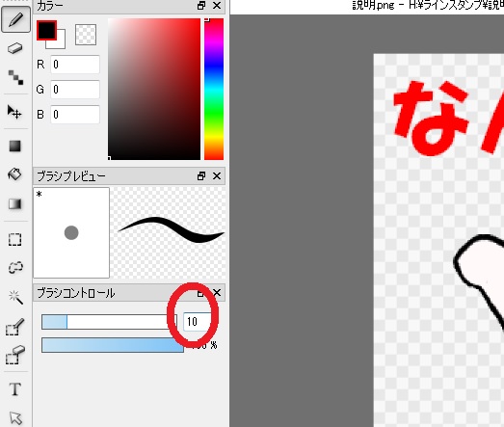The width and height of the screenshot is (504, 427).
Task: Click the brush stroke preview
Action: [x=168, y=232]
